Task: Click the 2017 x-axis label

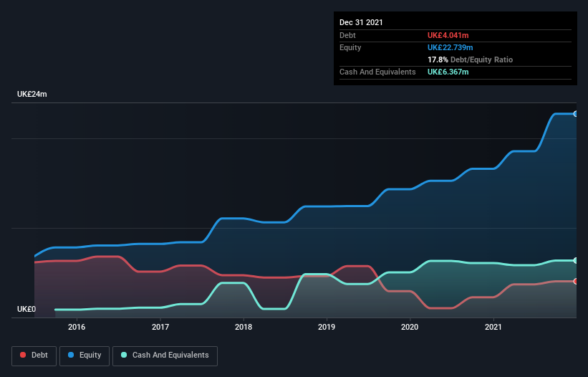Action: coord(160,327)
